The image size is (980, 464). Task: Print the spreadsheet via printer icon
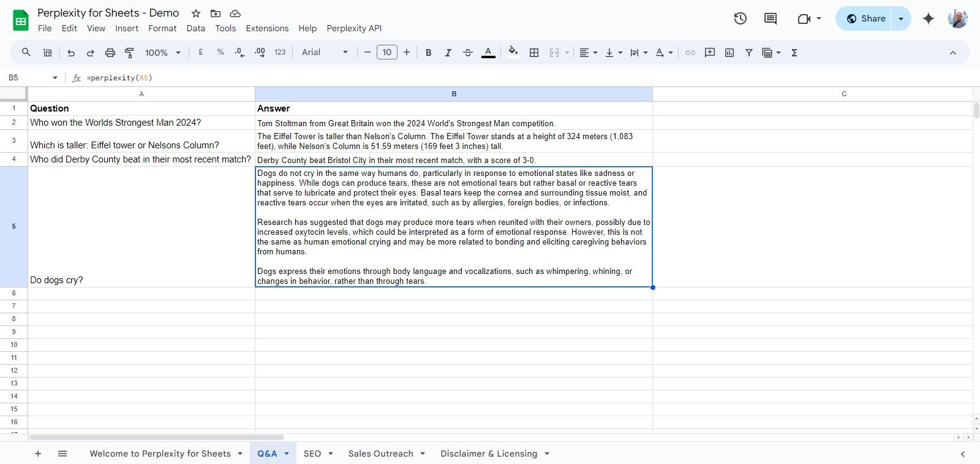coord(110,53)
